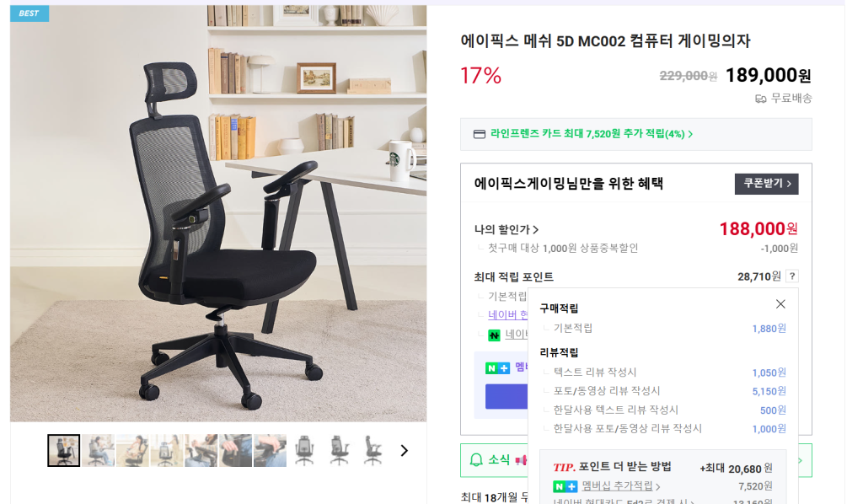Screen dimensions: 863x504
Task: Click the BEST badge on image
Action: (x=29, y=13)
